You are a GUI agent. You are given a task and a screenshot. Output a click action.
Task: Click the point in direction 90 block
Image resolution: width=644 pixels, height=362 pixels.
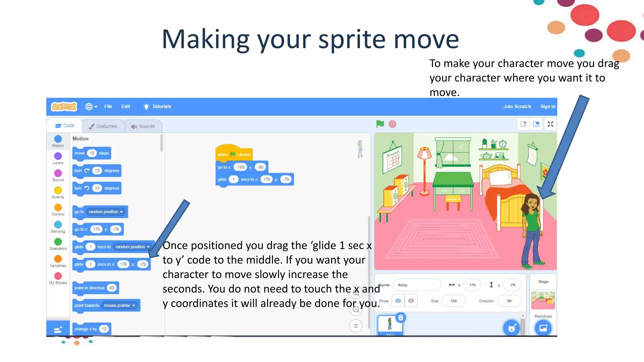point(96,288)
